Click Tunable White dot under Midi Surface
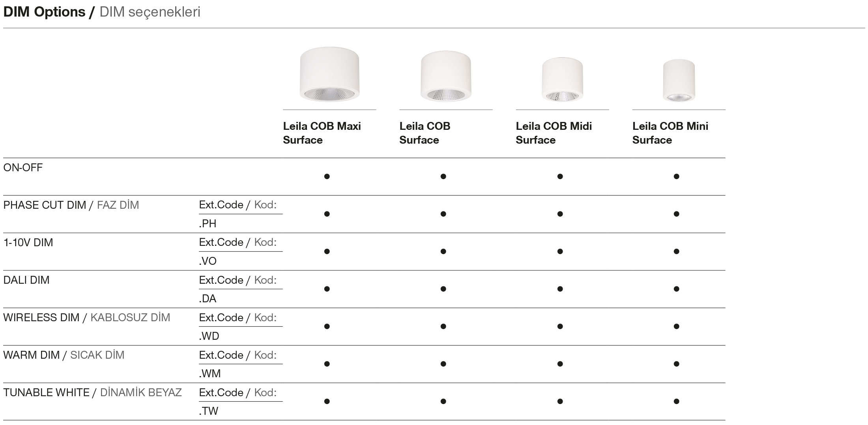Viewport: 868px width, 425px height. tap(560, 401)
